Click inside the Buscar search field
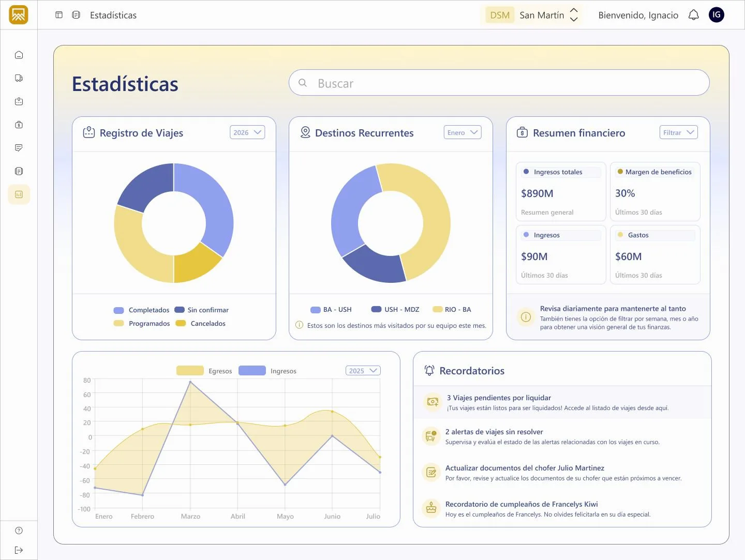 pos(498,83)
